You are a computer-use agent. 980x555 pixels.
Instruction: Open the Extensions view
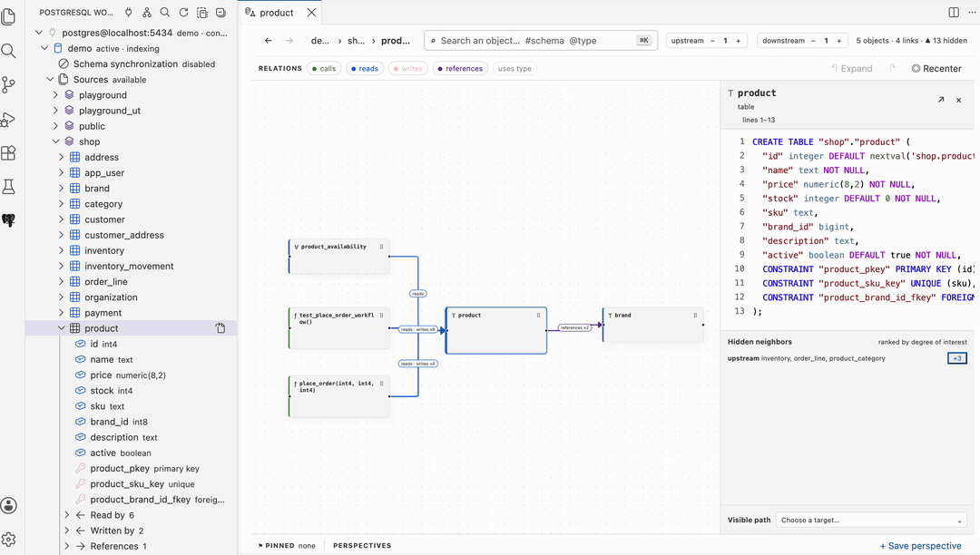click(9, 153)
